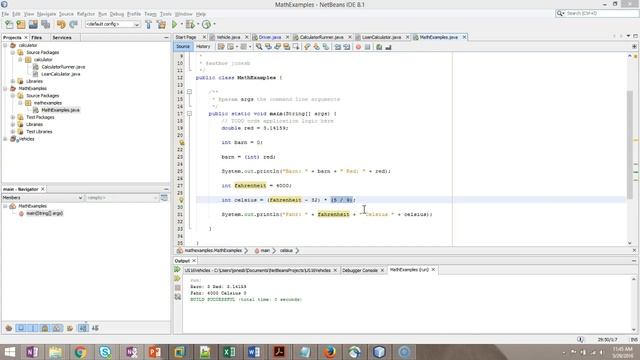640x360 pixels.
Task: Click the Build Project hammer icon
Action: pos(149,24)
